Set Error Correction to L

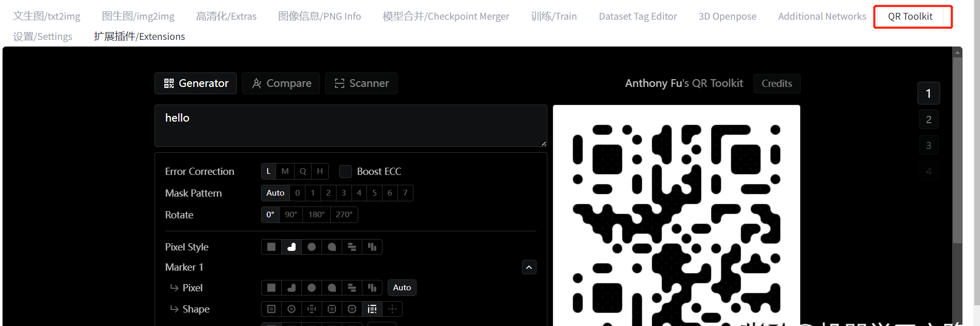[268, 171]
